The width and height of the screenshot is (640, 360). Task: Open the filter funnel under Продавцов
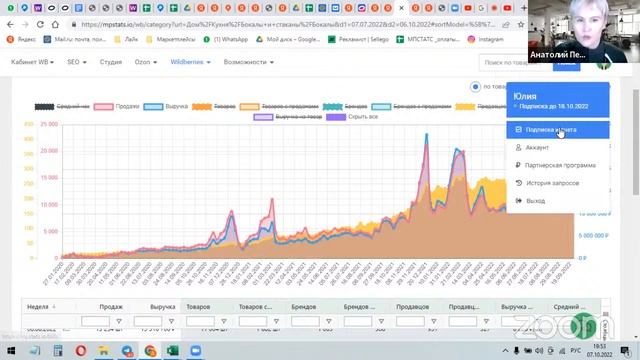pyautogui.click(x=433, y=321)
